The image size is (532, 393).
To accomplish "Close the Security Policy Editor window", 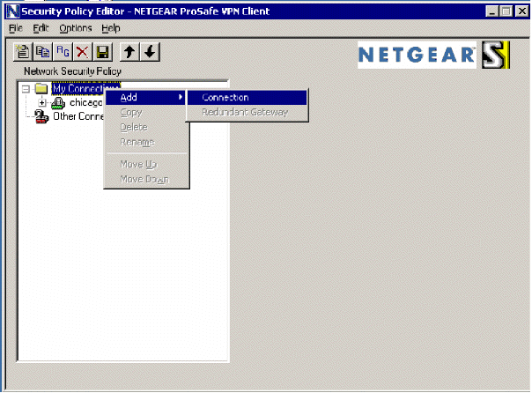I will pyautogui.click(x=521, y=11).
